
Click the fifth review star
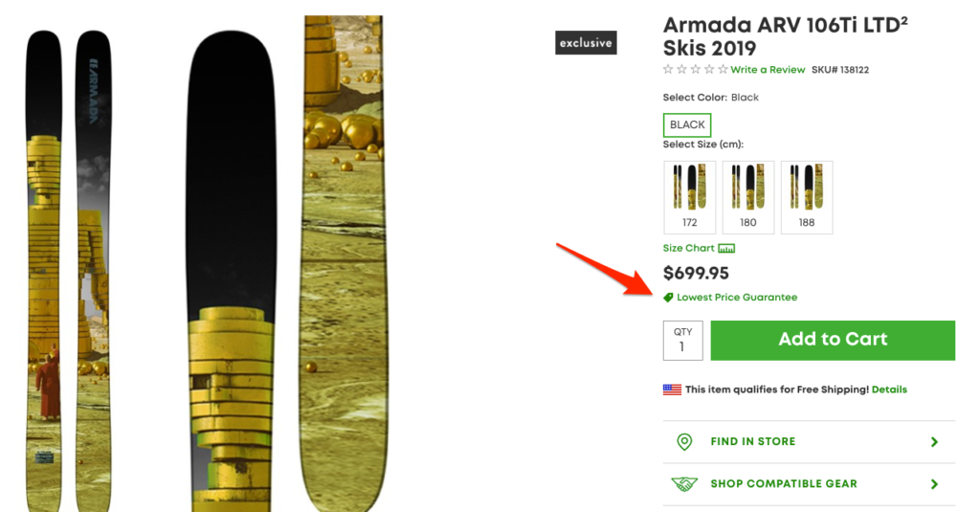tap(723, 70)
